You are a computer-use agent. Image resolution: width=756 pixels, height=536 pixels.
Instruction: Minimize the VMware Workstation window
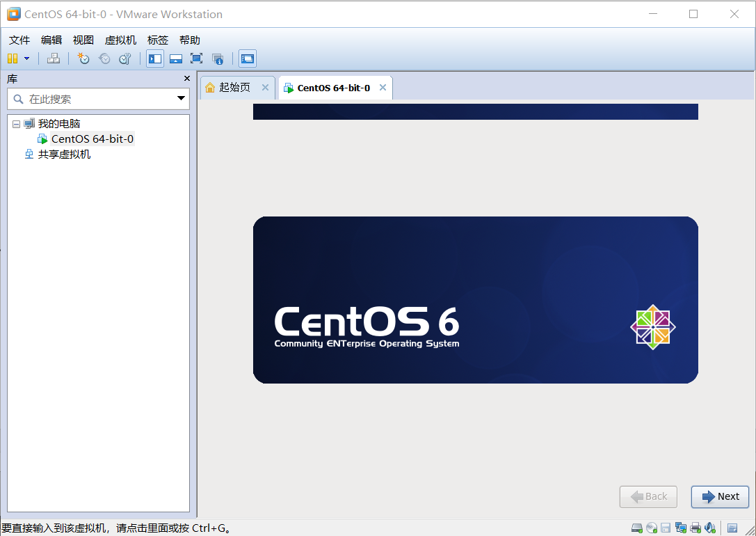653,14
